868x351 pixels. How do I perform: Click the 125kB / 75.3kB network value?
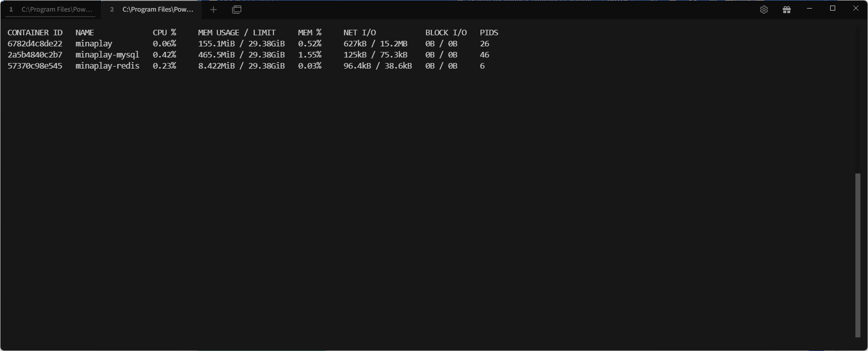click(x=375, y=55)
